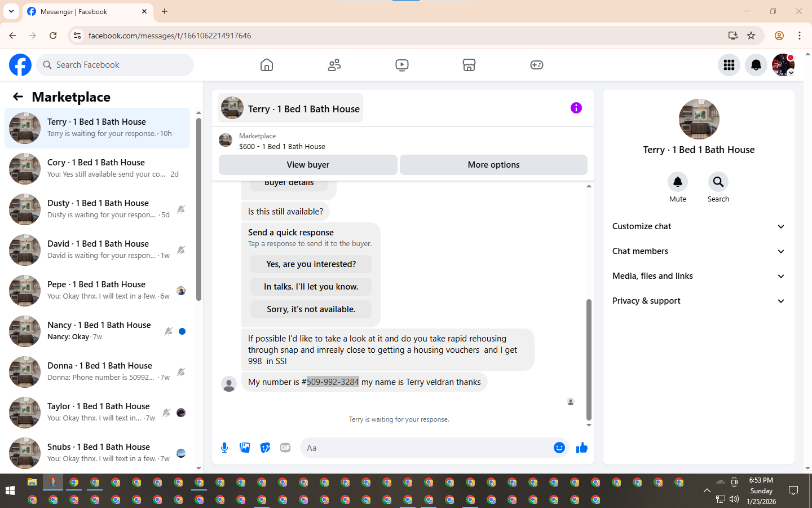This screenshot has height=508, width=812.
Task: Send a voice clip with microphone icon
Action: (224, 448)
